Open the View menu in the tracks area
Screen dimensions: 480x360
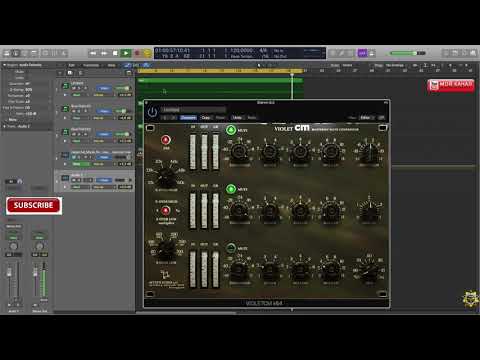coord(112,65)
